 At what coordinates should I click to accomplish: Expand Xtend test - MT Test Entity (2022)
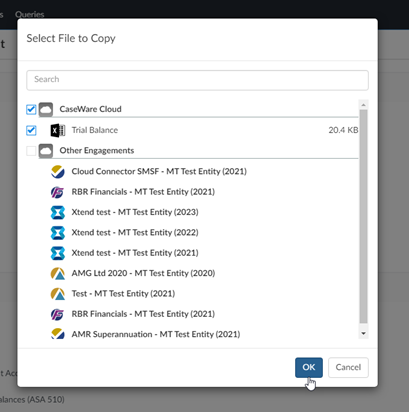(x=135, y=232)
